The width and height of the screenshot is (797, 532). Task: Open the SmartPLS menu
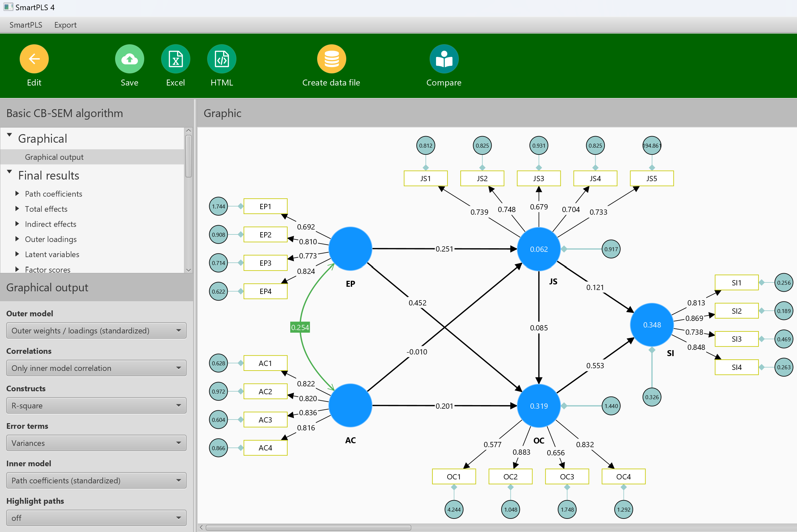[x=26, y=25]
